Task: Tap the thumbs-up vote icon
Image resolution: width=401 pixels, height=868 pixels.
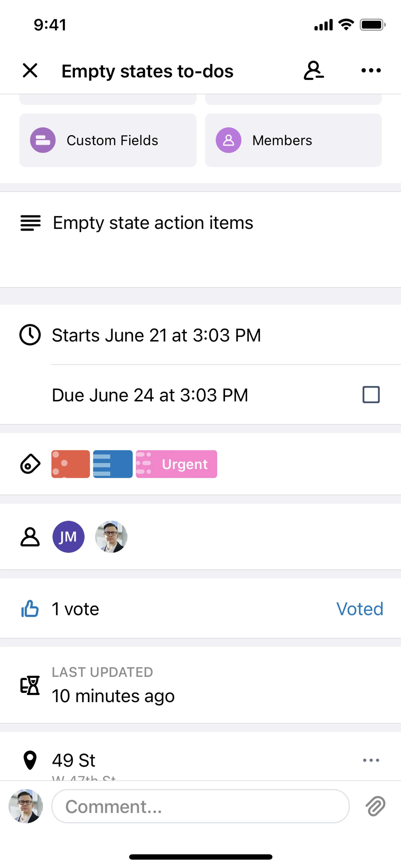Action: click(x=30, y=608)
